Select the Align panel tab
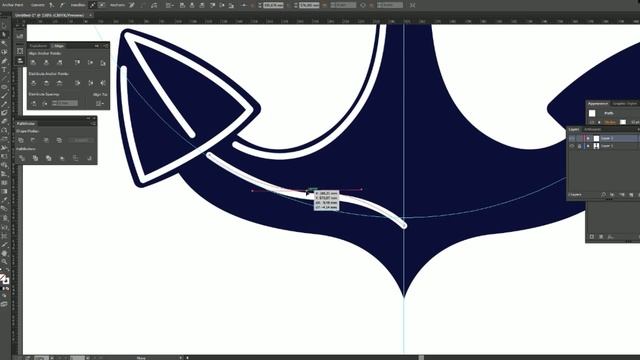Screen dimensions: 640x360 (x=59, y=46)
